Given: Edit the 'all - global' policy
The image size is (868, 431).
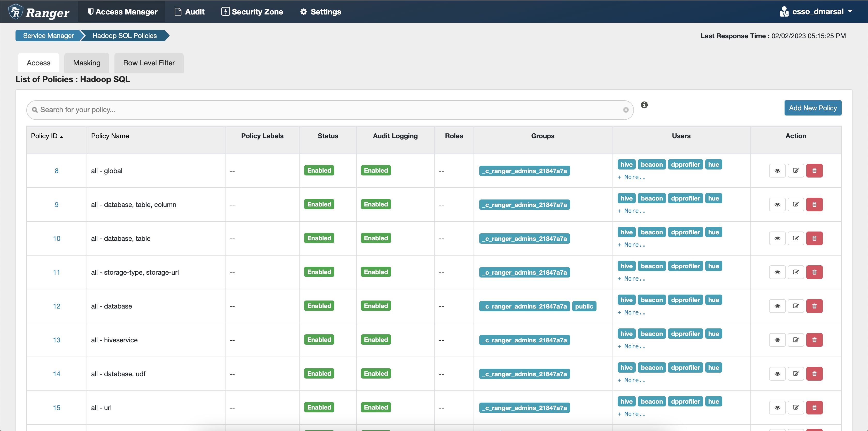Looking at the screenshot, I should click(796, 171).
